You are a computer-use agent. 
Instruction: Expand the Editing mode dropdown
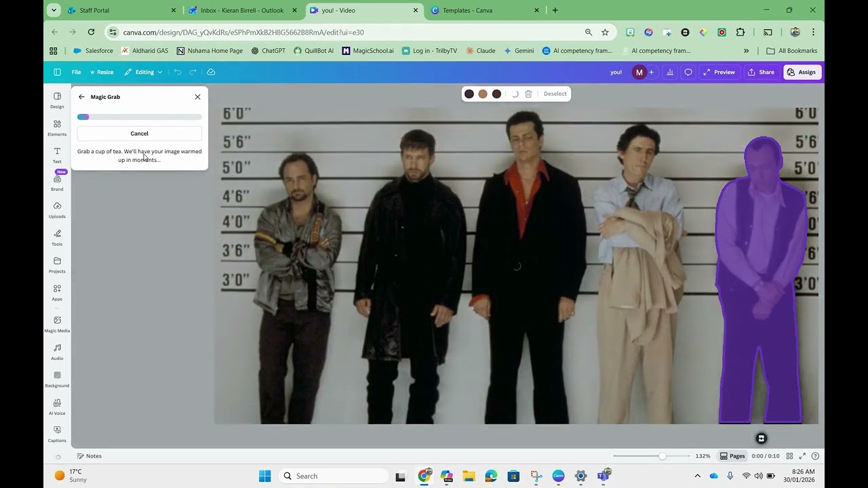(143, 72)
